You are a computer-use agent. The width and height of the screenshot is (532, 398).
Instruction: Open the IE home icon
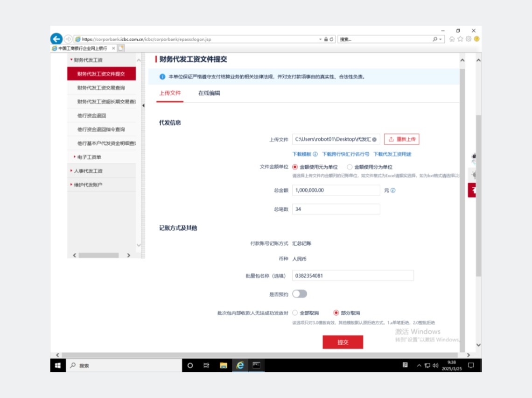[x=452, y=39]
